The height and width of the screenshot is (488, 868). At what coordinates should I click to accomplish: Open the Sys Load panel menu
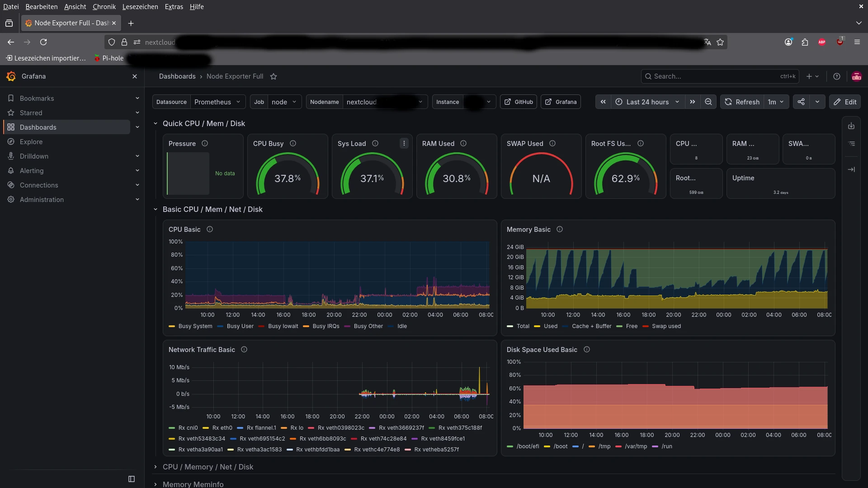click(x=404, y=143)
